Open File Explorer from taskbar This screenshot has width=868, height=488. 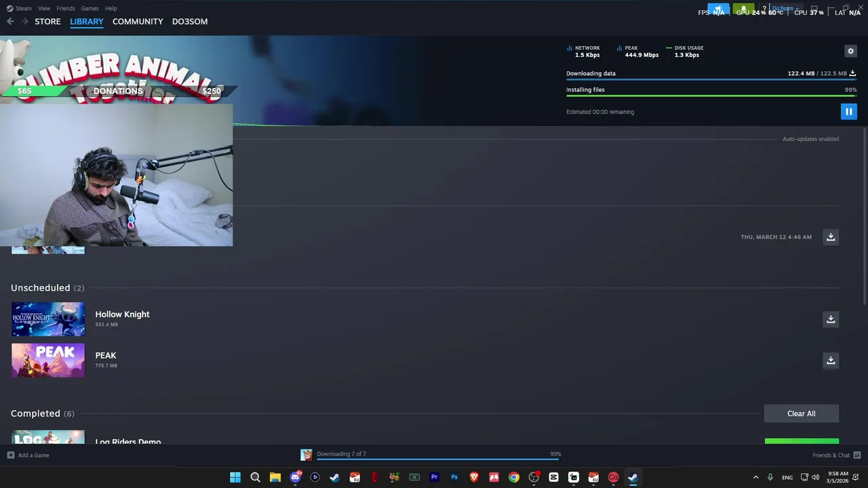point(275,477)
